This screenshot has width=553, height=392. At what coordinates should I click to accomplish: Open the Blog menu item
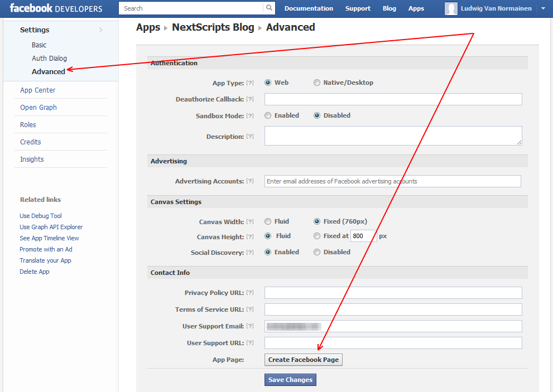[x=389, y=8]
